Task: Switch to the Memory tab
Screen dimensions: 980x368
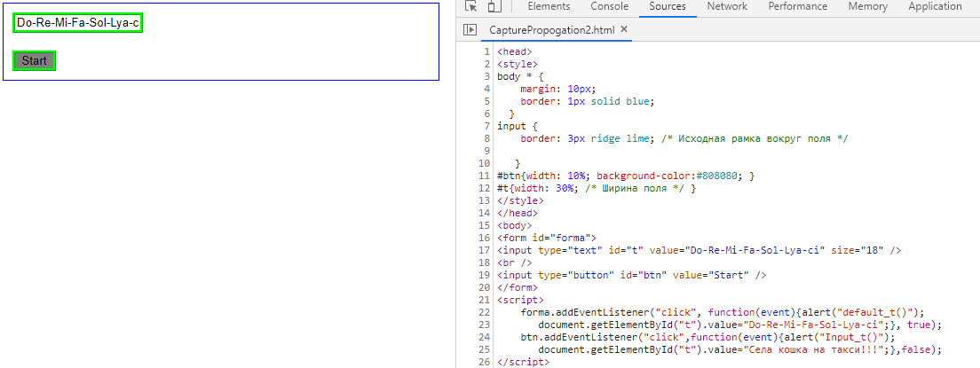Action: click(867, 7)
